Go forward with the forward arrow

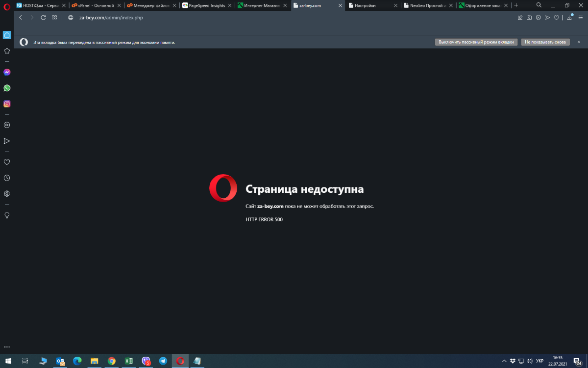(32, 17)
